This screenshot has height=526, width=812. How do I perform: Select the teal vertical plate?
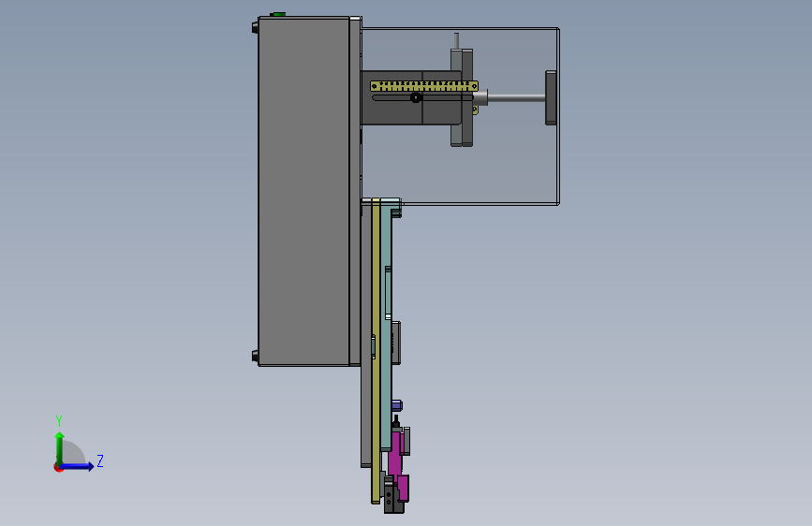(386, 324)
